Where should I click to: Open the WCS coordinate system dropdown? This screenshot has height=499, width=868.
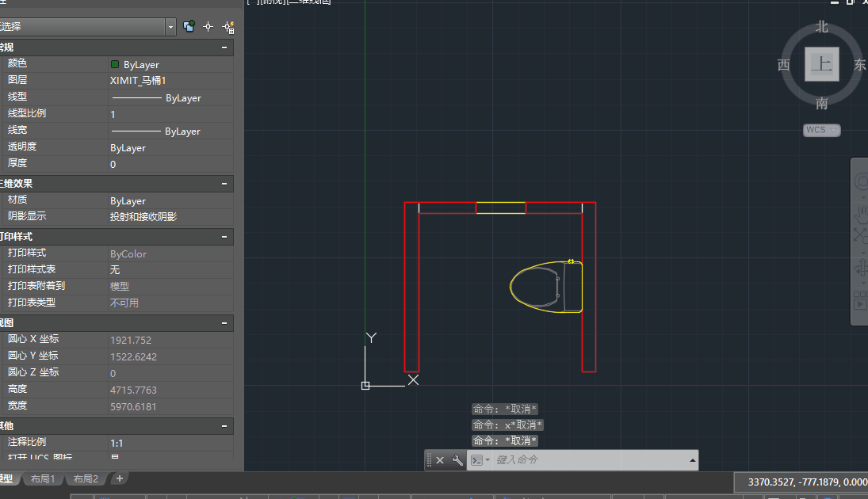click(x=821, y=130)
